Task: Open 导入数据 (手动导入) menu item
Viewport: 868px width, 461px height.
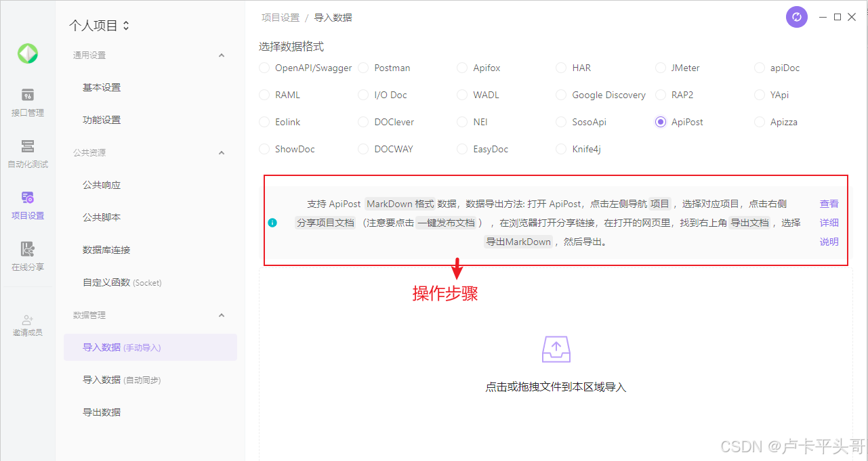Action: coord(150,347)
